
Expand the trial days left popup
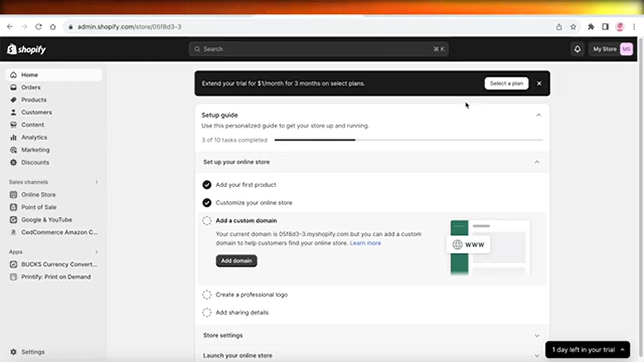(x=588, y=350)
